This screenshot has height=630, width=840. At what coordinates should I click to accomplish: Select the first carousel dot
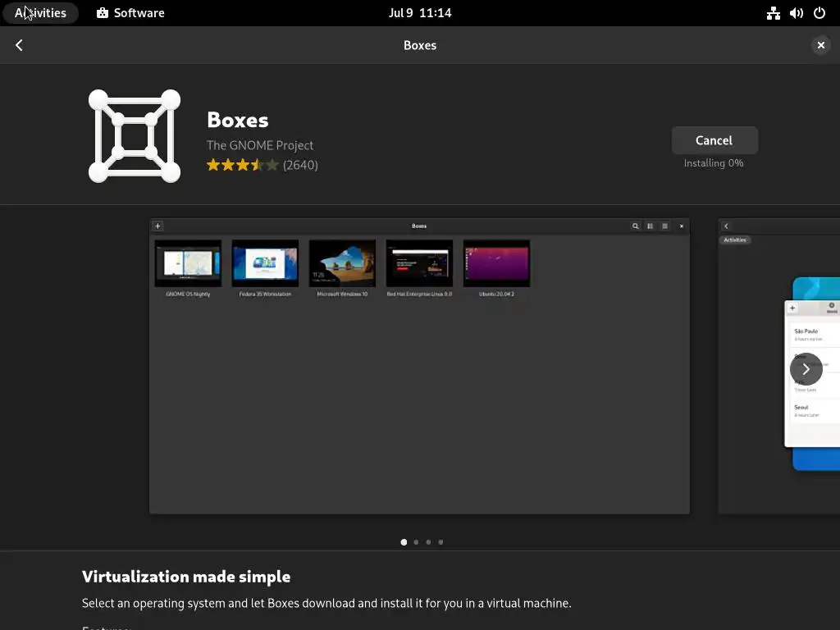pos(404,542)
